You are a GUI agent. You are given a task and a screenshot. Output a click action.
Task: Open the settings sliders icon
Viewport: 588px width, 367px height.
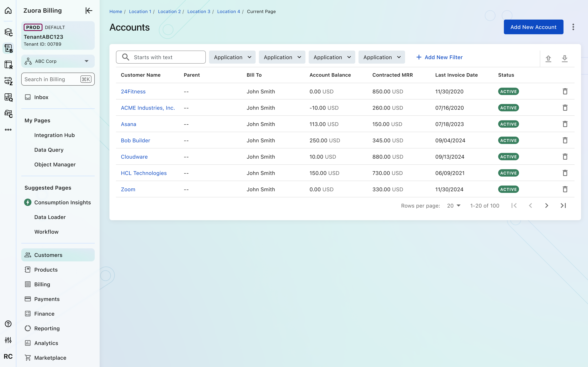coord(8,340)
